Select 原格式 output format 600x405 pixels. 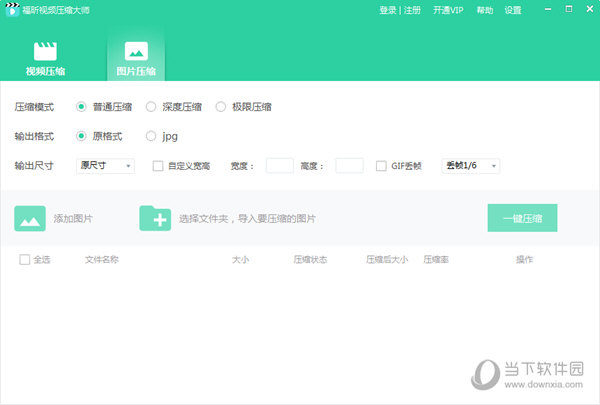pos(81,136)
